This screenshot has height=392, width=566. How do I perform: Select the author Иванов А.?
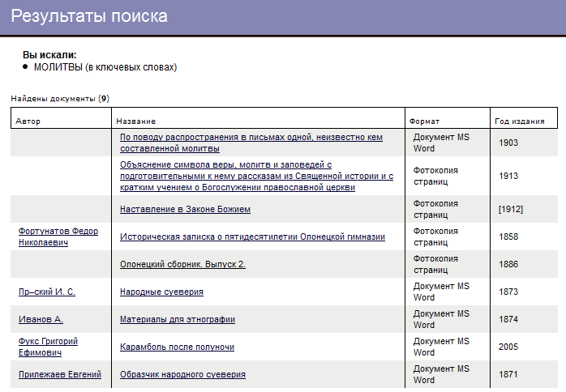tap(41, 319)
